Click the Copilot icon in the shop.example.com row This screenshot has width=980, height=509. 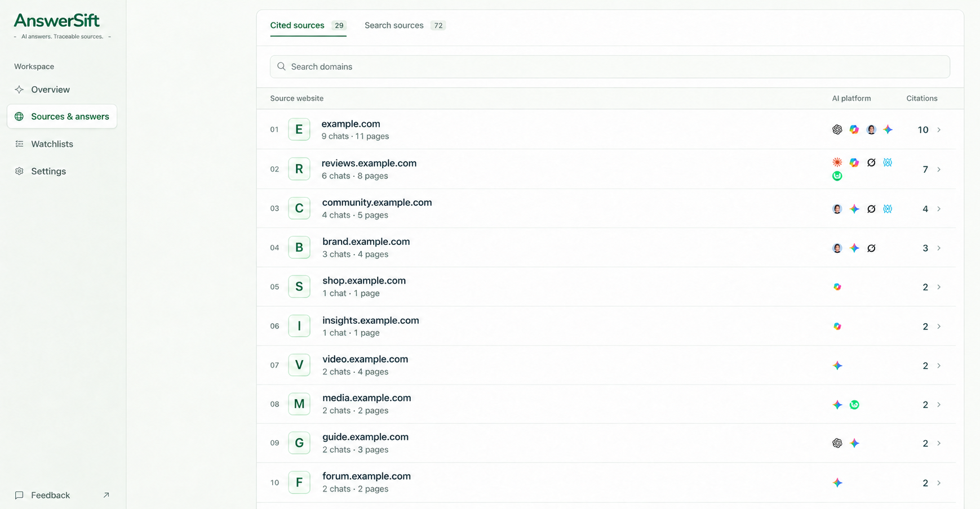pos(837,287)
